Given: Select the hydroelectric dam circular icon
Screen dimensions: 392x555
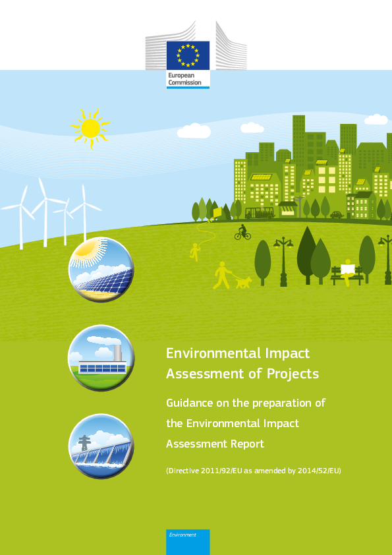Looking at the screenshot, I should pyautogui.click(x=101, y=446).
